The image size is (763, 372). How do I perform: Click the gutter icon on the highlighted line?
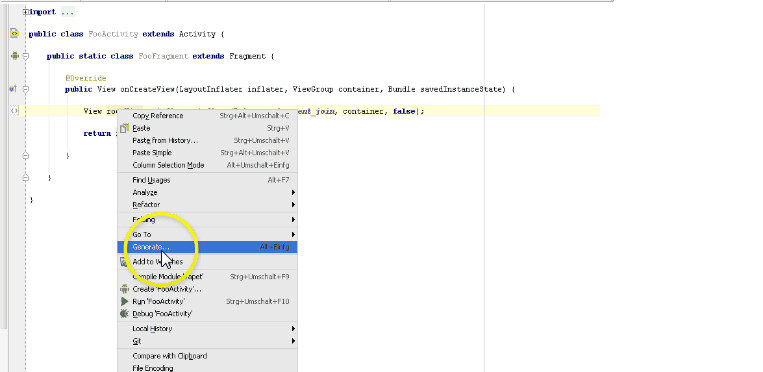[x=15, y=111]
